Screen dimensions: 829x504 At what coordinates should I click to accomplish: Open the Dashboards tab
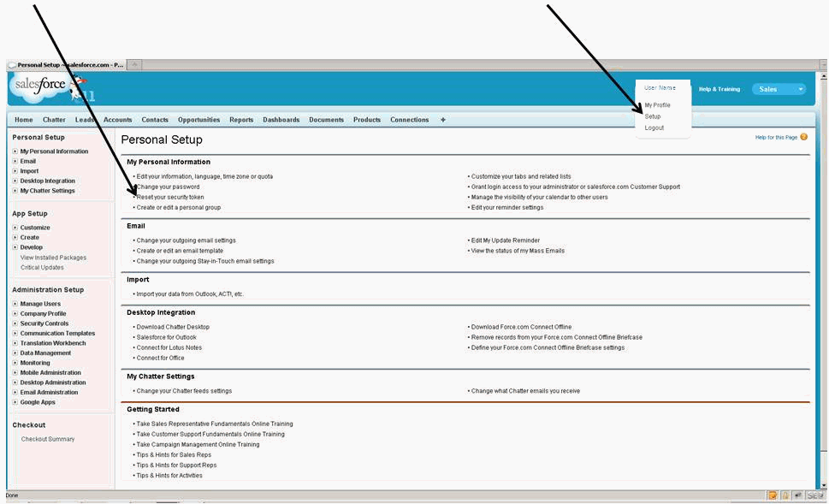click(x=281, y=120)
